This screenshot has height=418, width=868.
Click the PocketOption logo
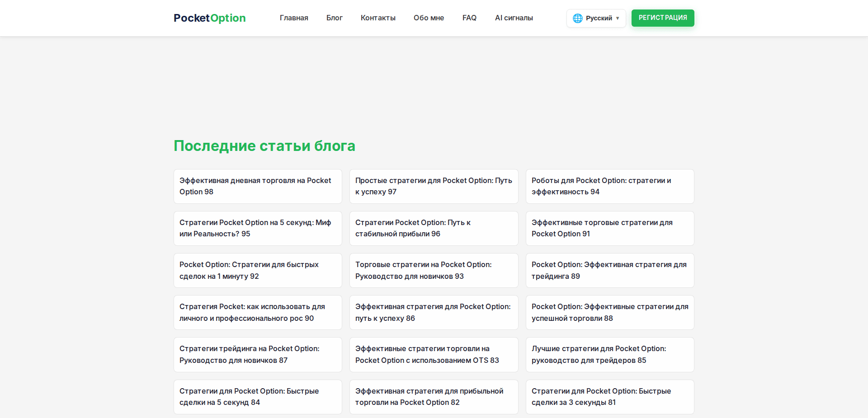209,18
